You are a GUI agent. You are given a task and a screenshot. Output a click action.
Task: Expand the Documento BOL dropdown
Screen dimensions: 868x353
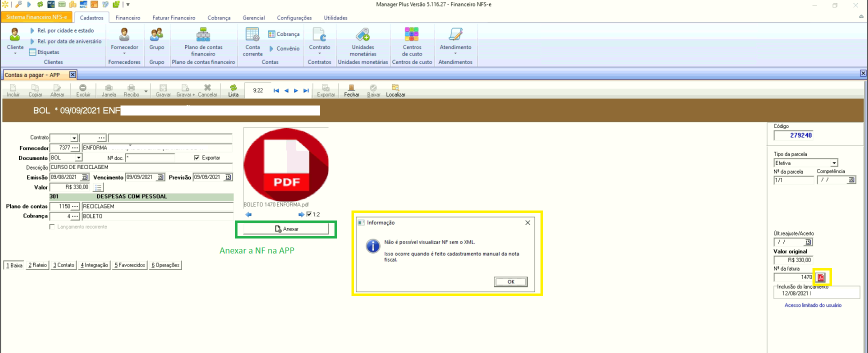(78, 158)
